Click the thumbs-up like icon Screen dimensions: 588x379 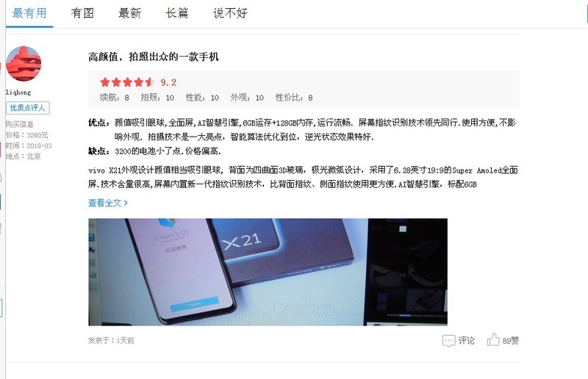[493, 339]
